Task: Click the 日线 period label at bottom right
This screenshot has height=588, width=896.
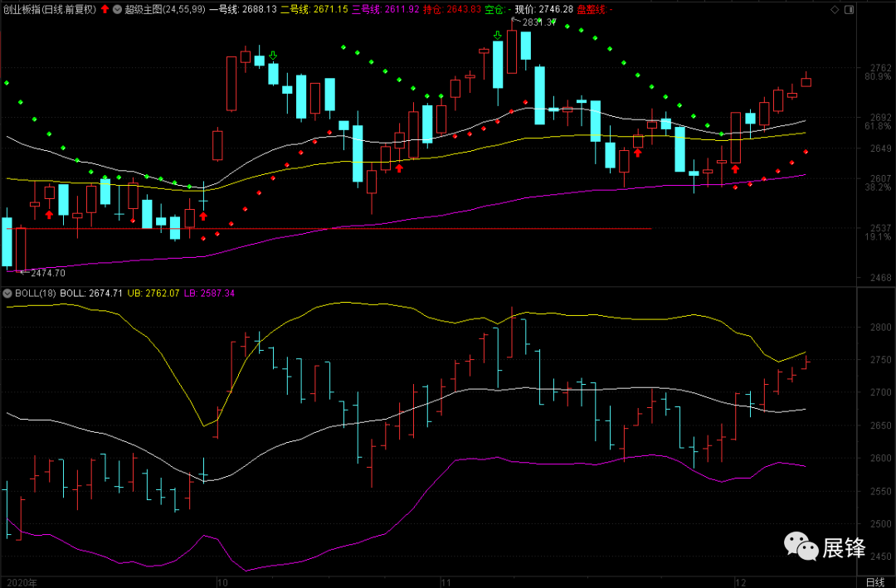Action: [x=874, y=581]
